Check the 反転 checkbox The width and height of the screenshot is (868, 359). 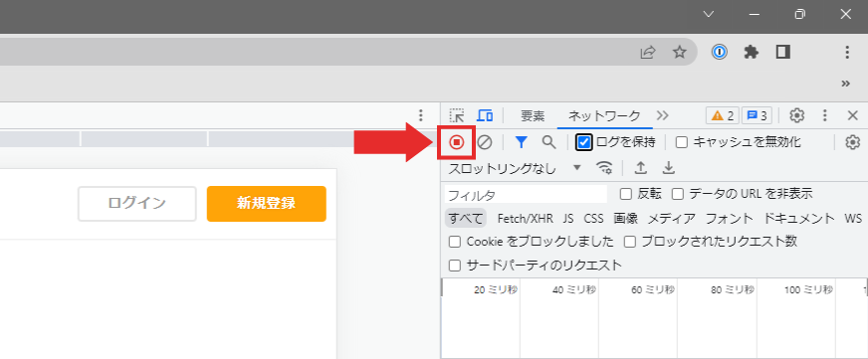pyautogui.click(x=625, y=194)
